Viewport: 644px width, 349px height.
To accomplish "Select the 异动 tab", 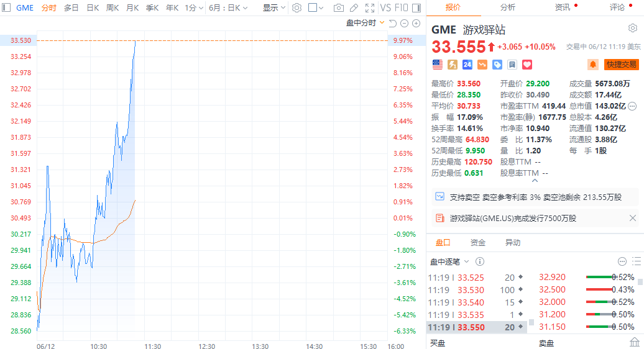I will [513, 243].
